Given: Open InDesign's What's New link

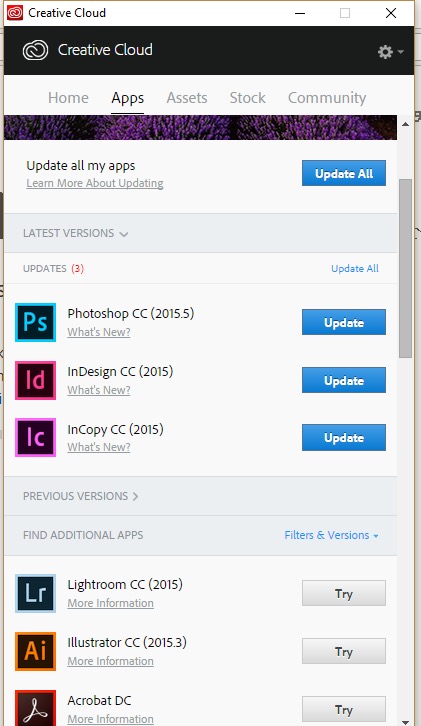Looking at the screenshot, I should (99, 390).
